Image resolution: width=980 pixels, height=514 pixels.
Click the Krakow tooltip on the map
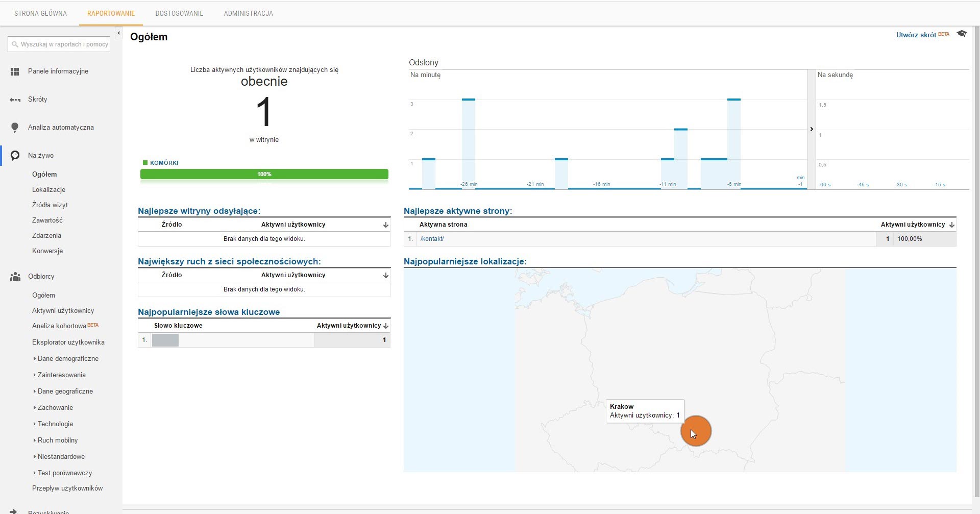[x=645, y=411]
